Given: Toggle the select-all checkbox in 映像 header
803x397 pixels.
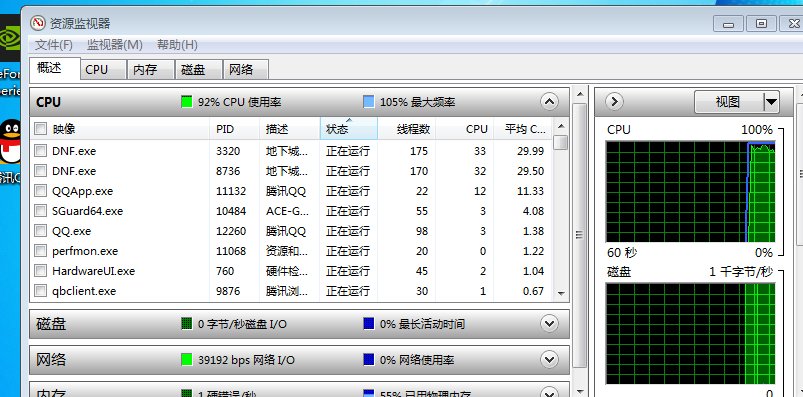Looking at the screenshot, I should tap(40, 129).
